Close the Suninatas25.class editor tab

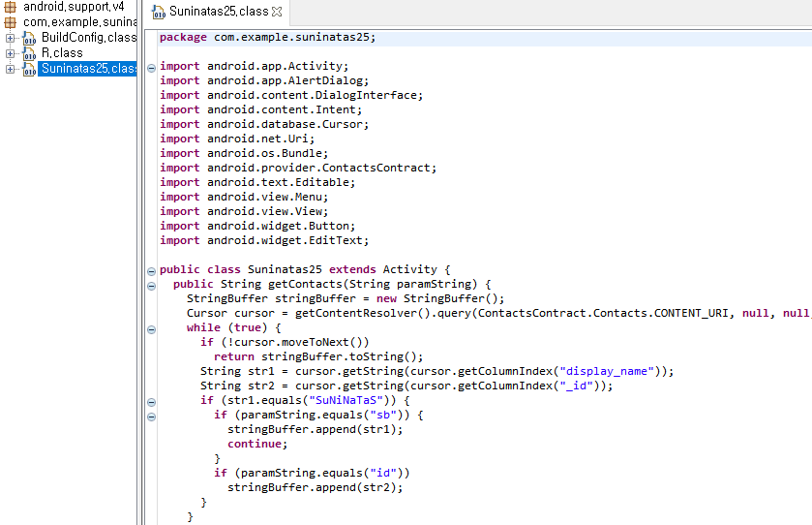coord(277,12)
